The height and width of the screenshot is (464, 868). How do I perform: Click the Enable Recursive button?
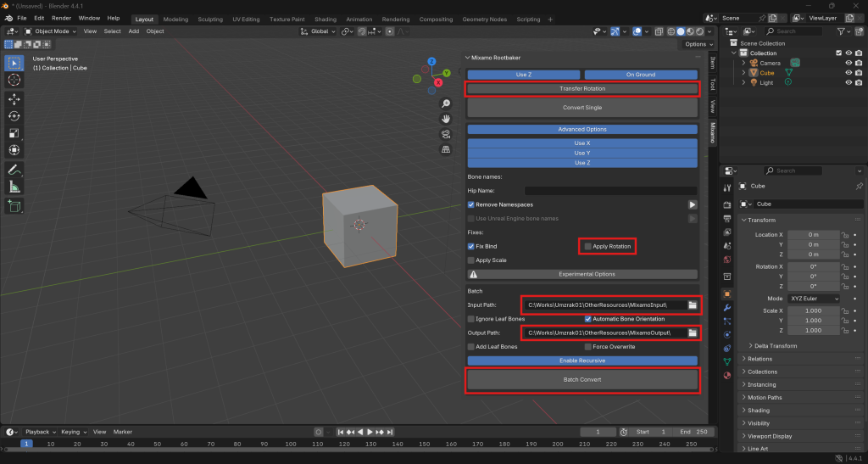pos(582,361)
